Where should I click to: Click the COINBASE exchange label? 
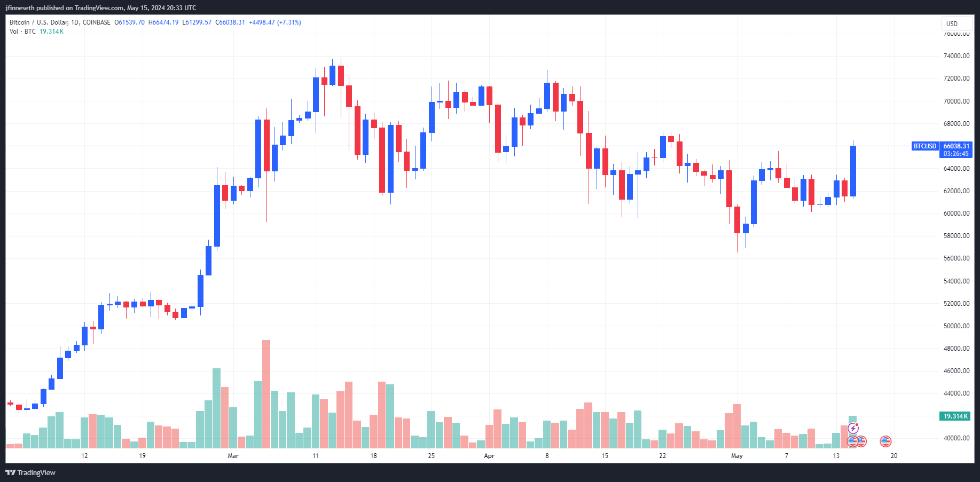[97, 22]
